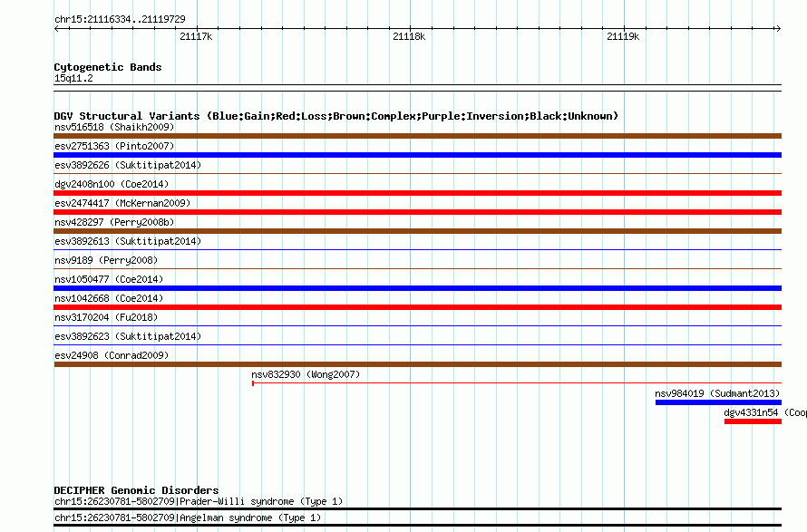Click the right arrow of the ruler

click(778, 29)
